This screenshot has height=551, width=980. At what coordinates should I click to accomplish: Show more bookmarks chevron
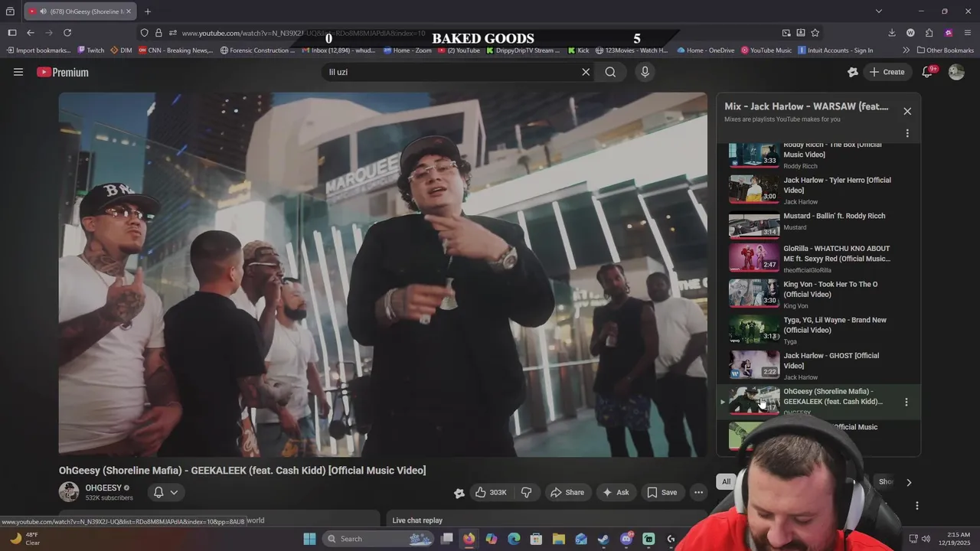[x=906, y=51]
